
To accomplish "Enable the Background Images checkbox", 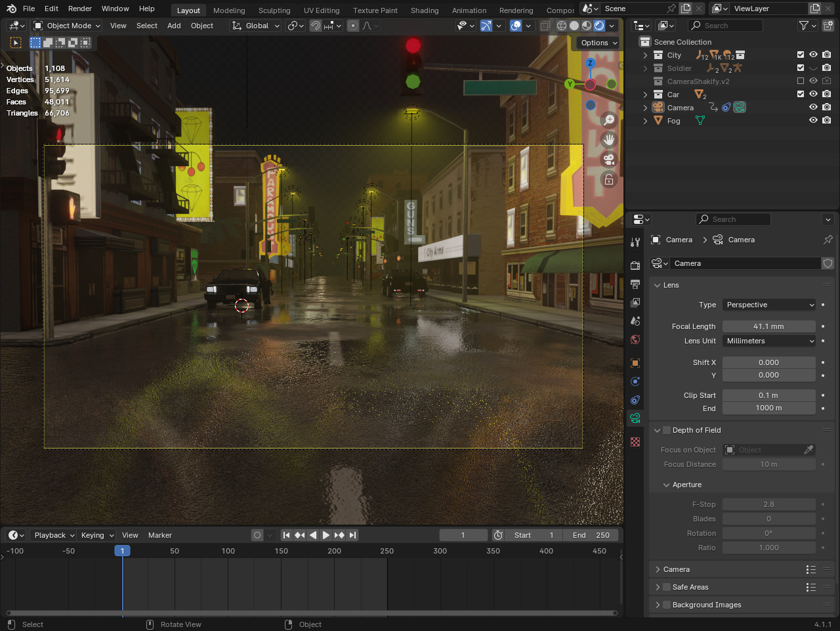I will 667,605.
